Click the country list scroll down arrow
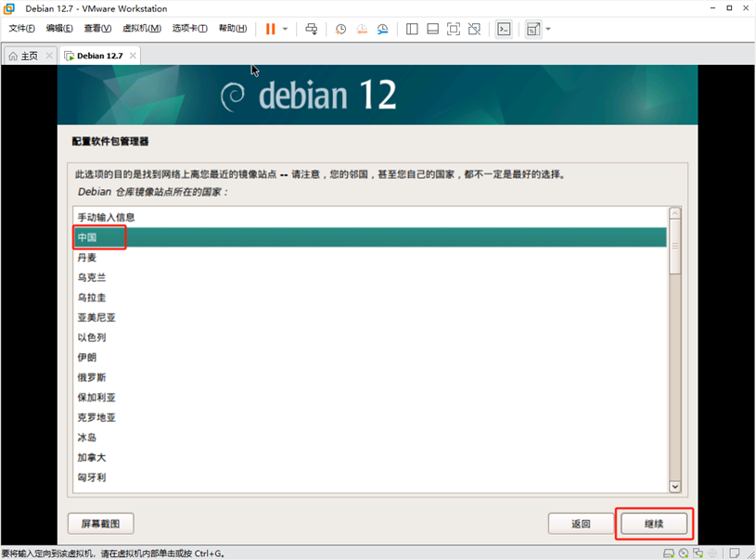The image size is (756, 560). coord(675,487)
